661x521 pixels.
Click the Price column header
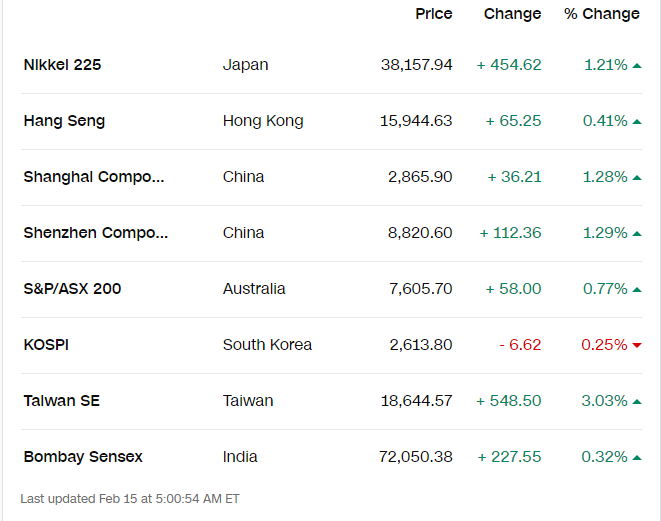[434, 14]
